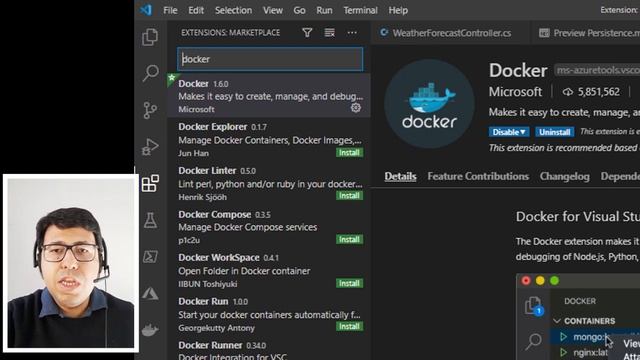
Task: Click the large Docker extension logo
Action: (x=429, y=104)
